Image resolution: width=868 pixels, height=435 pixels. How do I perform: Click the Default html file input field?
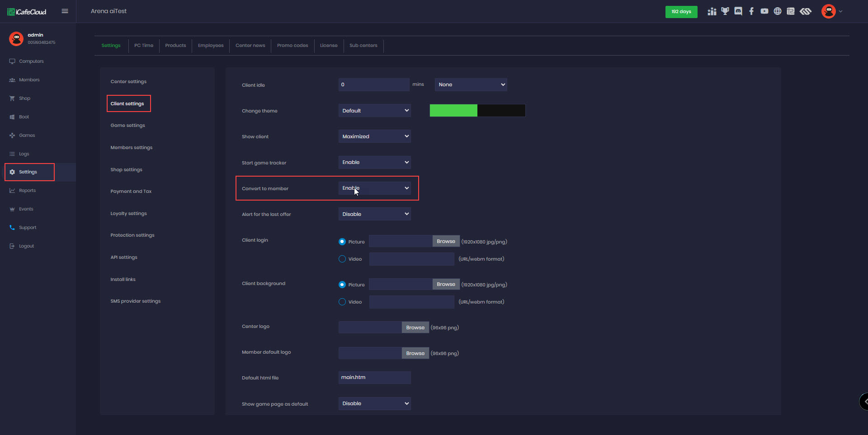tap(374, 378)
